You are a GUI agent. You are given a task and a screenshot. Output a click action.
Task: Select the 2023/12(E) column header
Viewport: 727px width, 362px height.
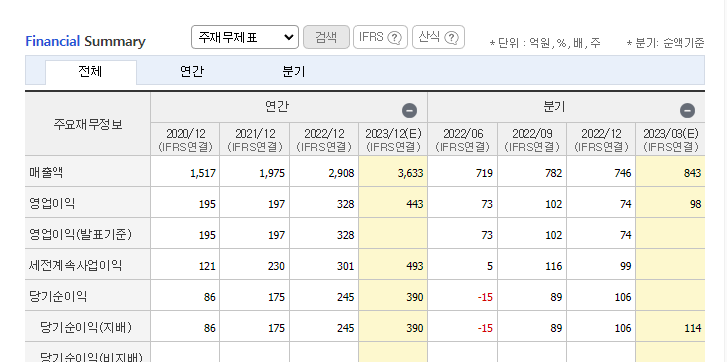(393, 140)
